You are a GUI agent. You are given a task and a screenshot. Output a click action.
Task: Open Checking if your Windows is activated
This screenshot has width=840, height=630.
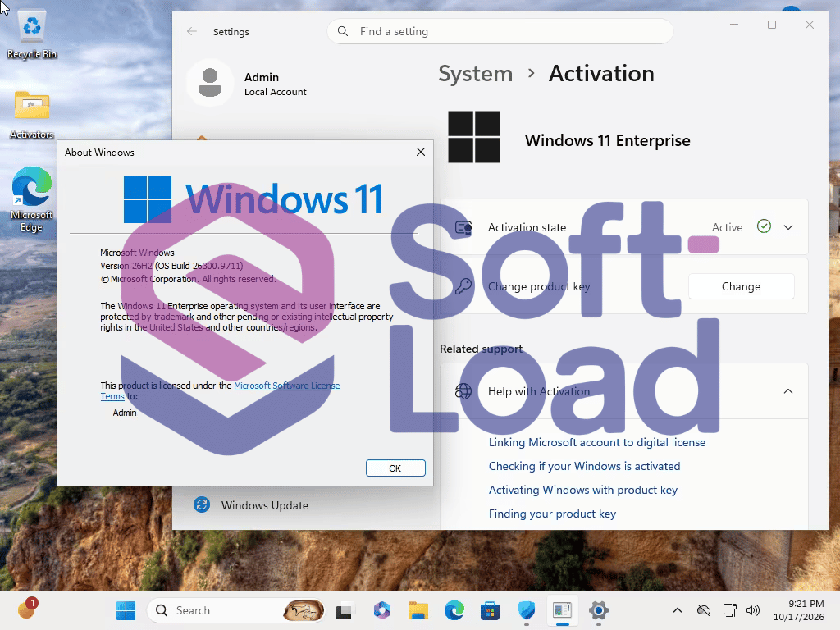click(x=584, y=466)
